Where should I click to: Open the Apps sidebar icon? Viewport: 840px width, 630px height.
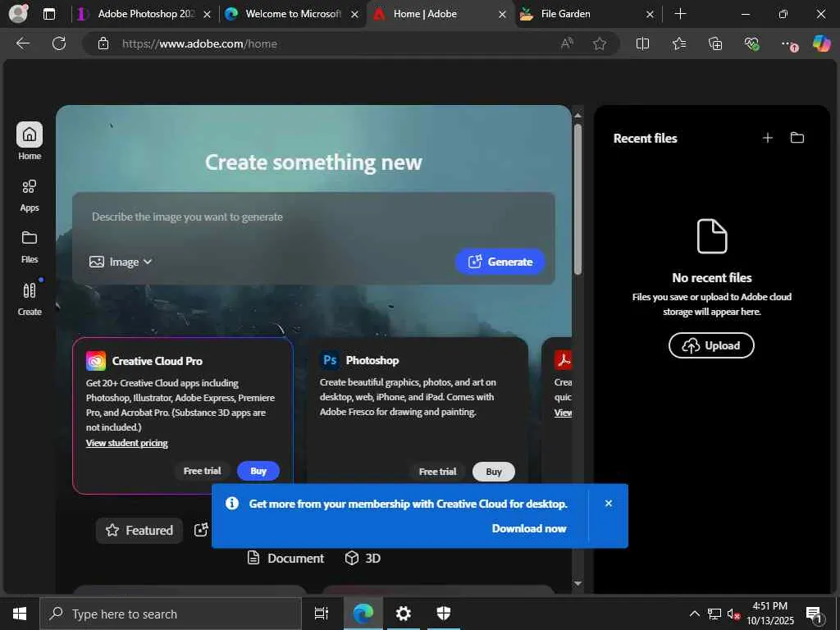(30, 186)
